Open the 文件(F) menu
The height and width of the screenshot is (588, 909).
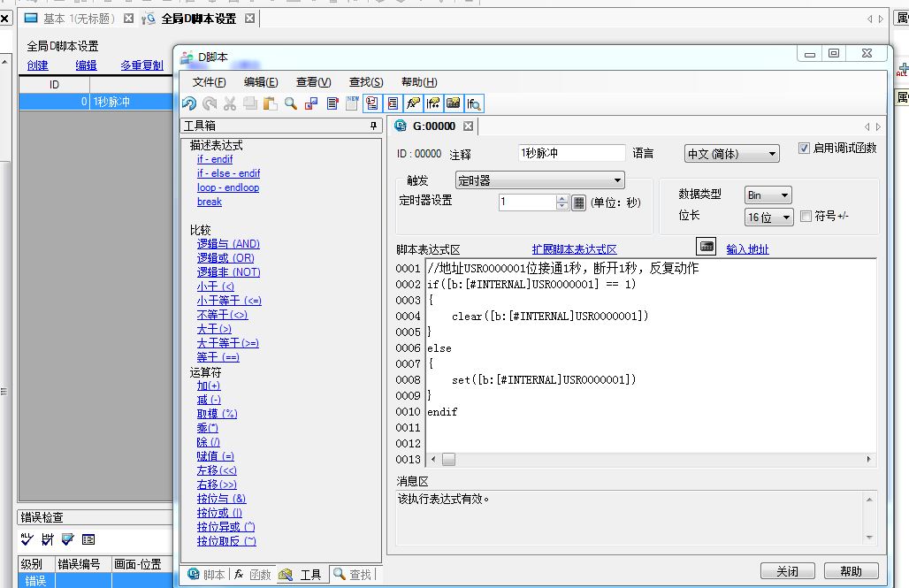(209, 82)
